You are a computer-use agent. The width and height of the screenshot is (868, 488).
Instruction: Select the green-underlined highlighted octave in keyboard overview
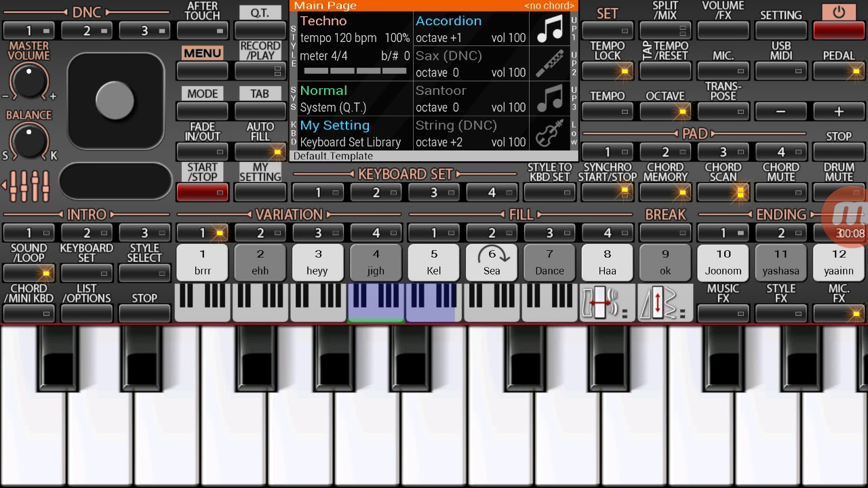(x=376, y=302)
